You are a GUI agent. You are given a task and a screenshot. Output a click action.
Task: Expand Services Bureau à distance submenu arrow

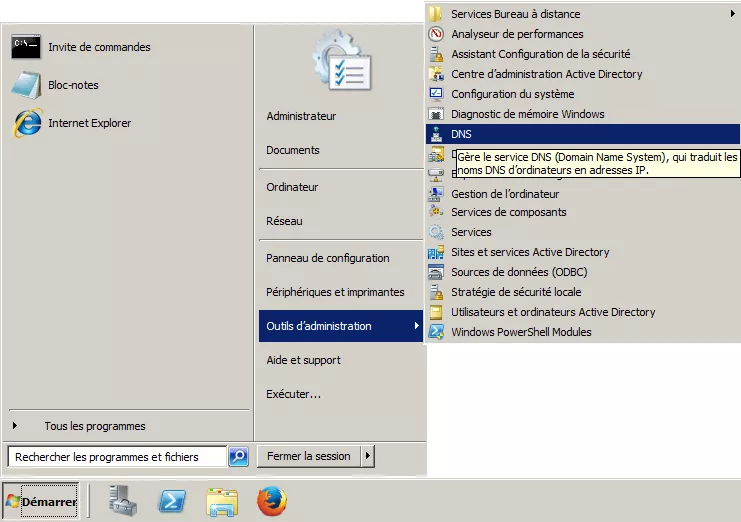pos(732,14)
